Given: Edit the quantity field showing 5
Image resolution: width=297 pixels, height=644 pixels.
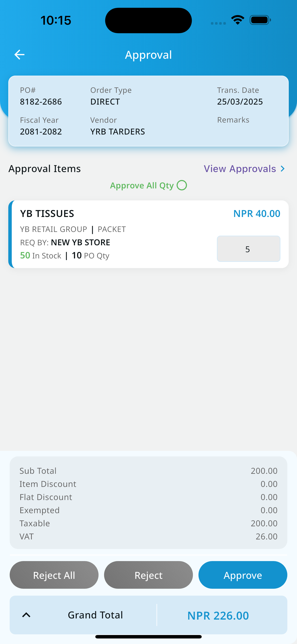Looking at the screenshot, I should click(x=248, y=249).
